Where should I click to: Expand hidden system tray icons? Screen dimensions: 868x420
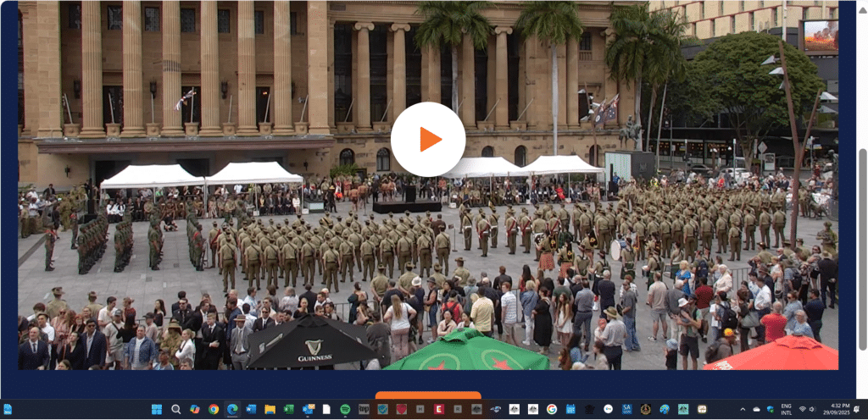point(743,410)
